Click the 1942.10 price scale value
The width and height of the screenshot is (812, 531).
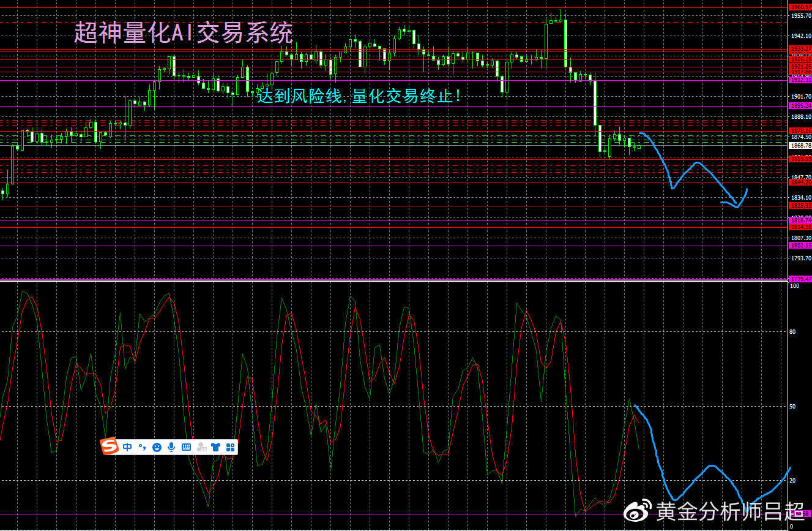(x=801, y=36)
